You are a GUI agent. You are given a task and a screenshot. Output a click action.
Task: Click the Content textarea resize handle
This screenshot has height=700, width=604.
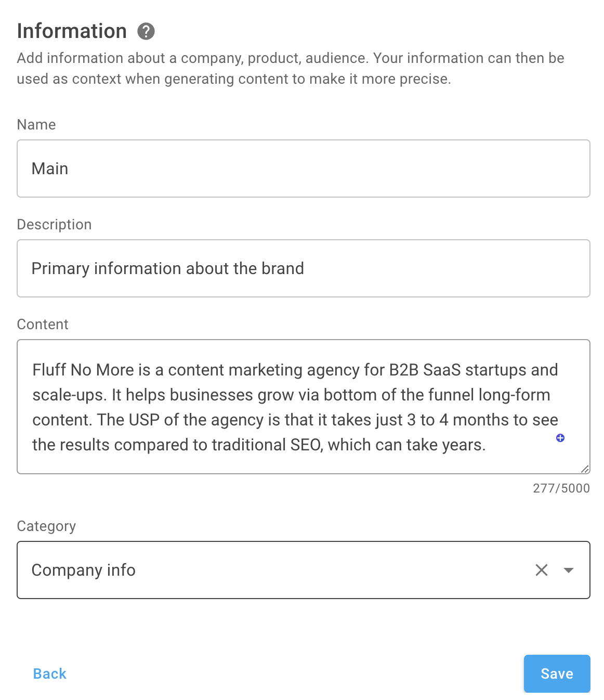click(585, 469)
